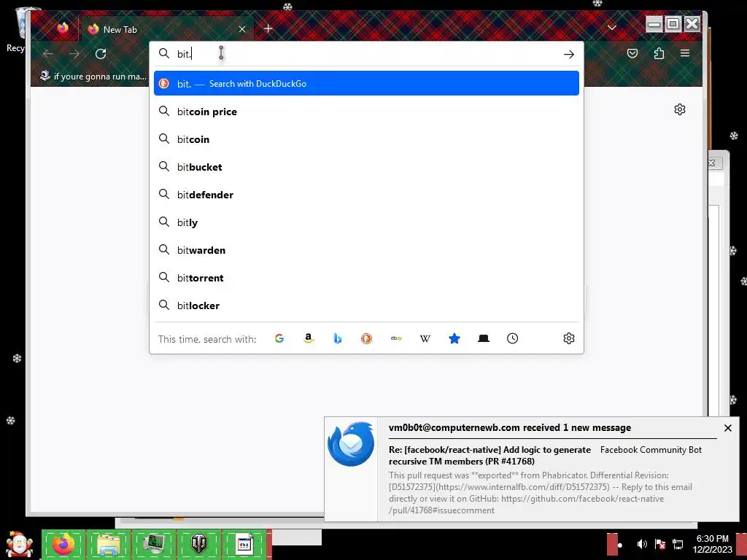Open the Firefox View pinned icon

click(63, 28)
